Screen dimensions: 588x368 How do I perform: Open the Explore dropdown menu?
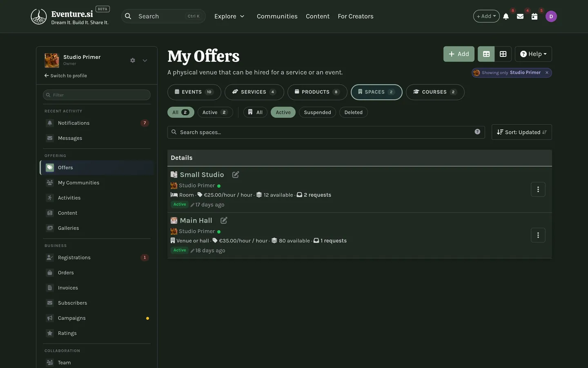coord(229,16)
